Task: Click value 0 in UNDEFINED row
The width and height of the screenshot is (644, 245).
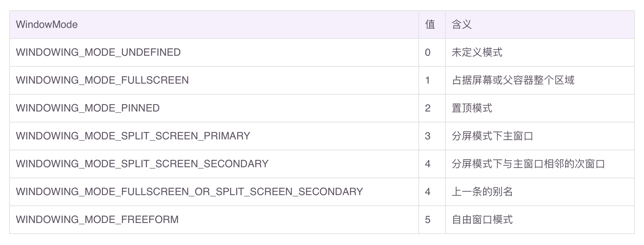Action: click(428, 52)
